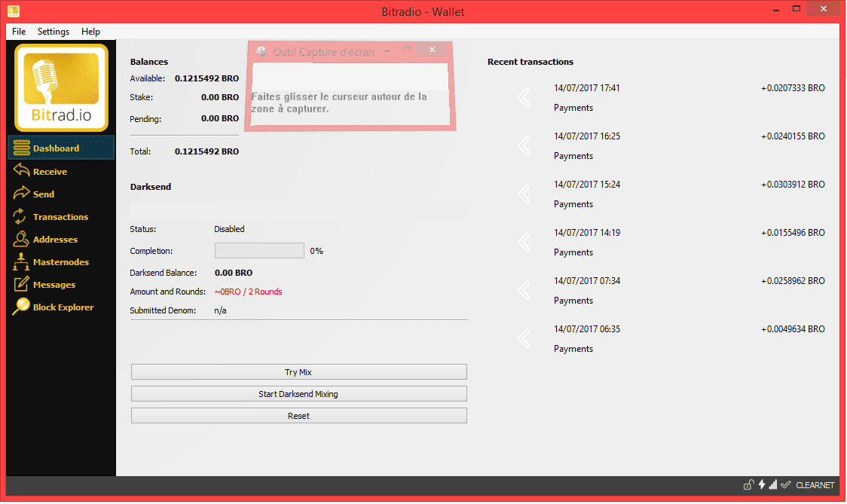Click the +0.0303912 BRO amount

pyautogui.click(x=793, y=185)
